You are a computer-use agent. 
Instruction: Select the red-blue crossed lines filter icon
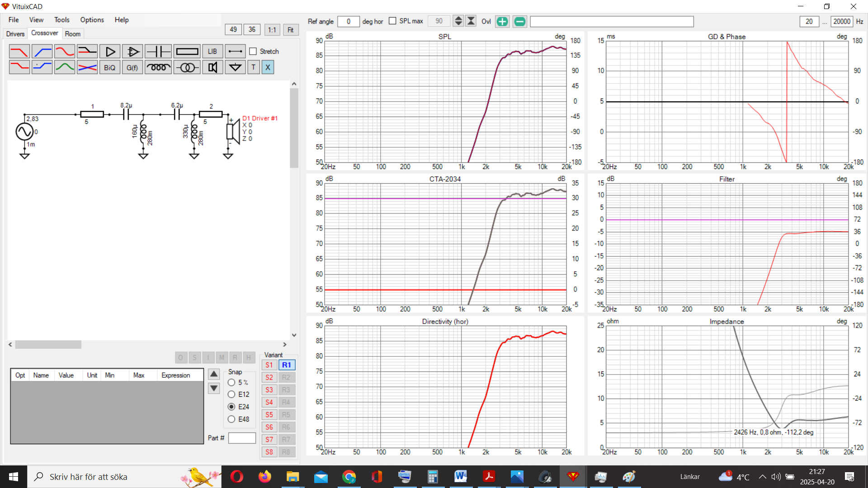(x=87, y=67)
